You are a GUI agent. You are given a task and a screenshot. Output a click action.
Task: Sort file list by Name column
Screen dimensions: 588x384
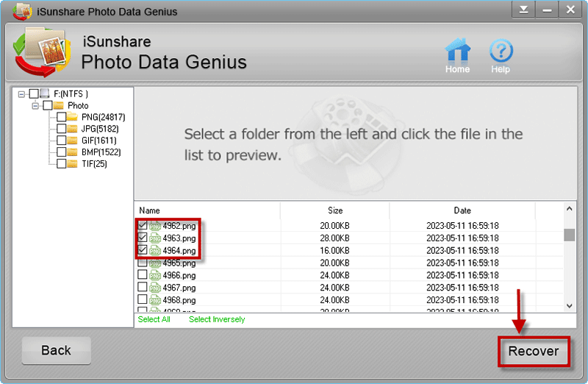coord(207,210)
